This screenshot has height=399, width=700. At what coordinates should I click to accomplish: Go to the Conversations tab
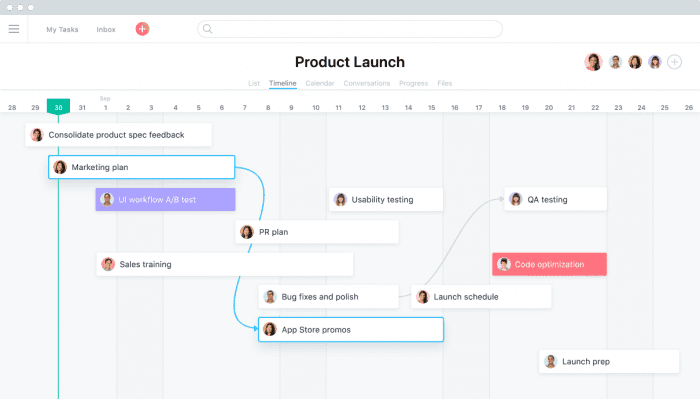(x=367, y=83)
